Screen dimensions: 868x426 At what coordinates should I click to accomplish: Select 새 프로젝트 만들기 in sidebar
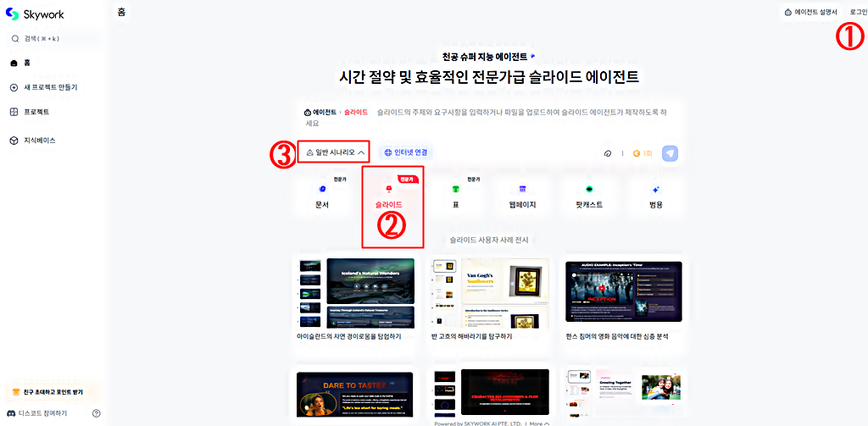tap(44, 87)
